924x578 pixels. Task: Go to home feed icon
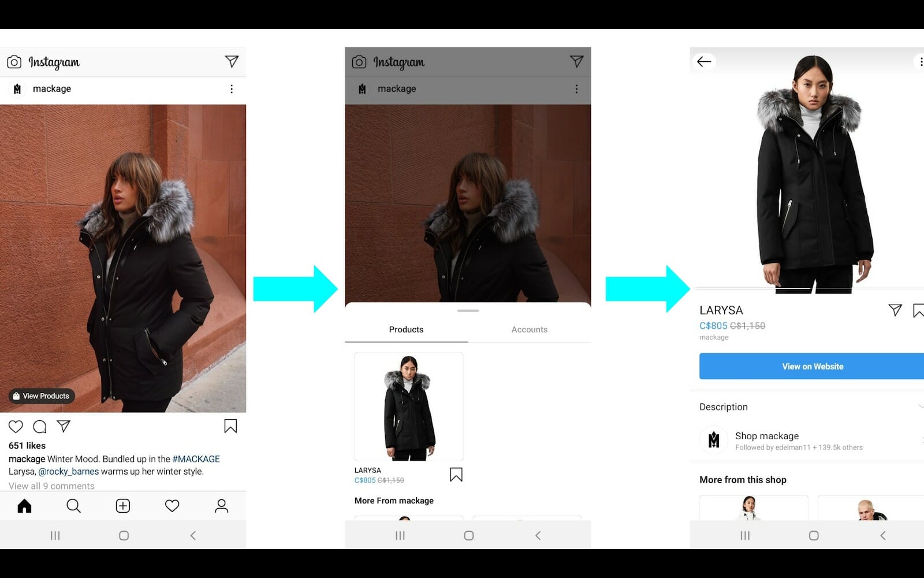pyautogui.click(x=24, y=506)
